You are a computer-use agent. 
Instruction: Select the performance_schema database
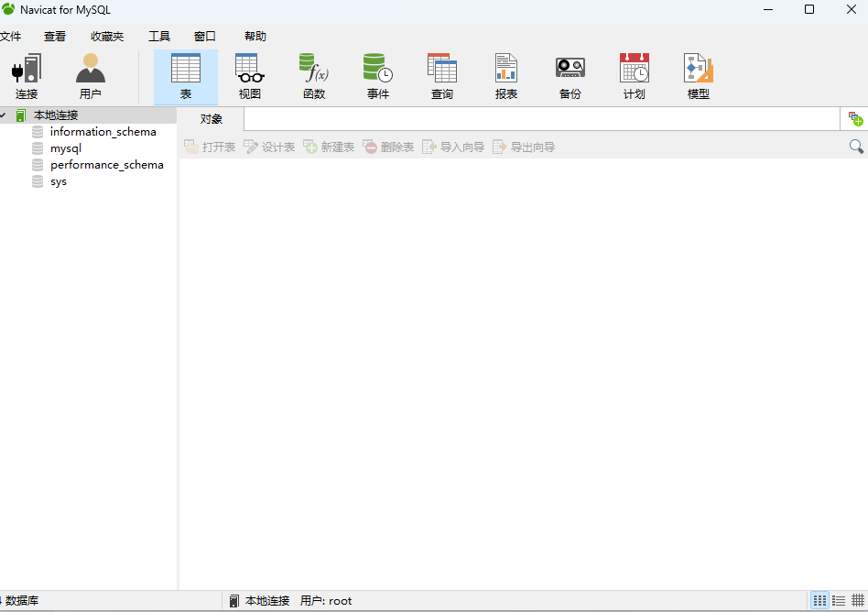(x=107, y=165)
